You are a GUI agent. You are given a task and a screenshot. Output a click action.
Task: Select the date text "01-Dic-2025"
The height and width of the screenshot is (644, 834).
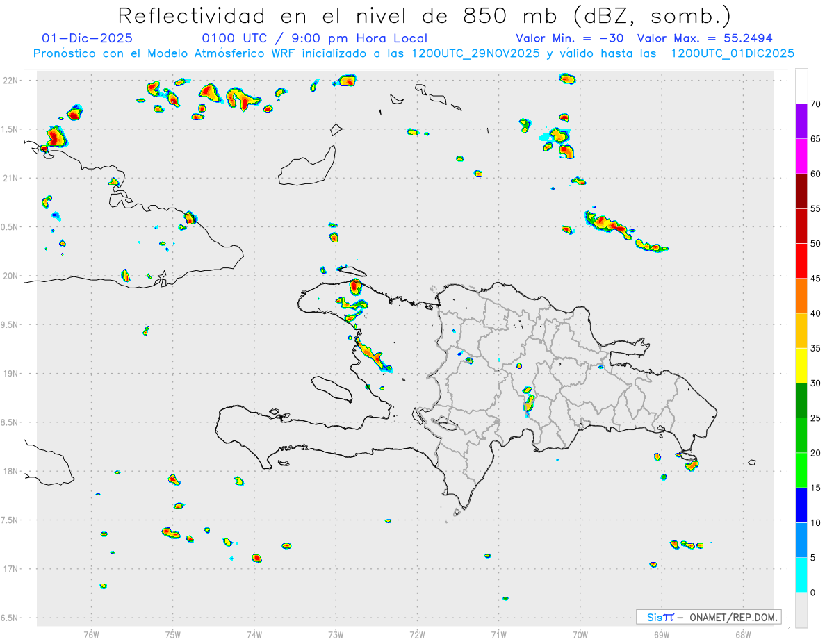pyautogui.click(x=87, y=39)
